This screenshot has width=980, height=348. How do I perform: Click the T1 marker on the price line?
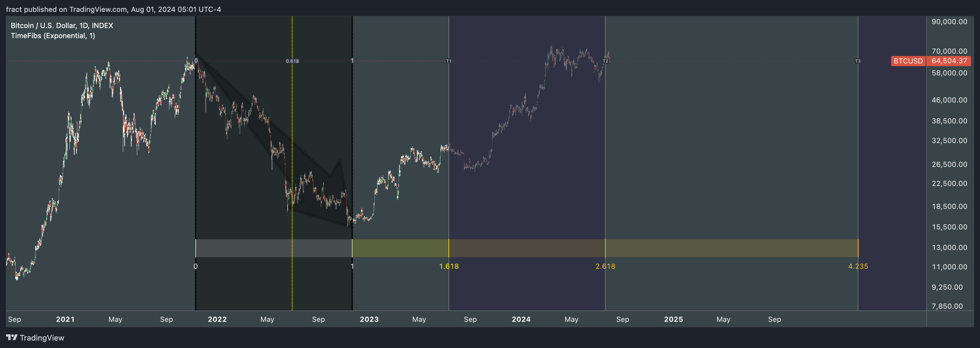(x=449, y=61)
